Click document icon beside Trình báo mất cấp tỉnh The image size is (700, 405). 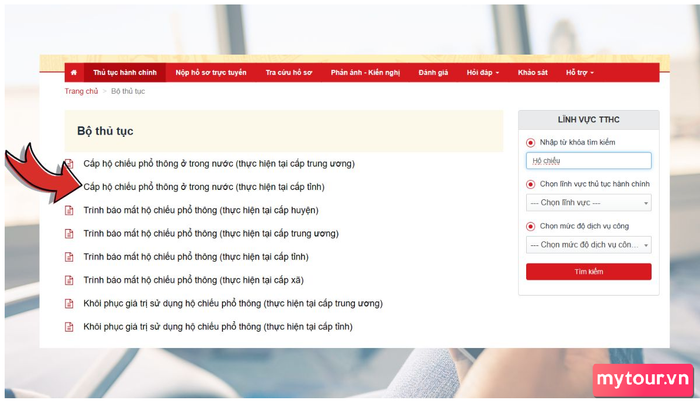pyautogui.click(x=69, y=256)
